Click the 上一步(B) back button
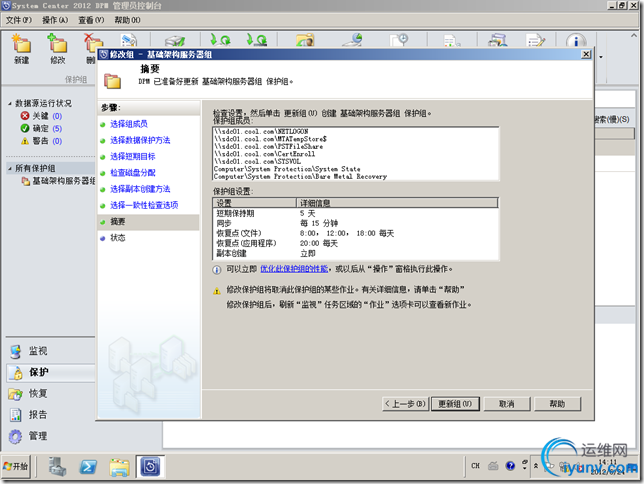 [405, 404]
